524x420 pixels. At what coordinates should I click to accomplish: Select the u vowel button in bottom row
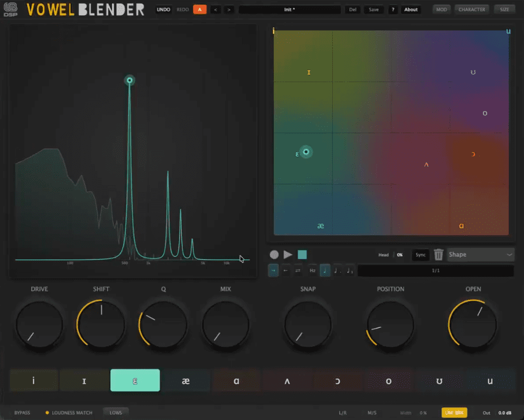[490, 381]
